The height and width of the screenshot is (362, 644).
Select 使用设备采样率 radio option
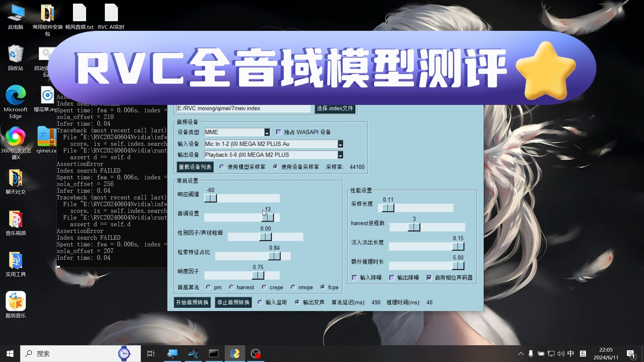(x=275, y=167)
